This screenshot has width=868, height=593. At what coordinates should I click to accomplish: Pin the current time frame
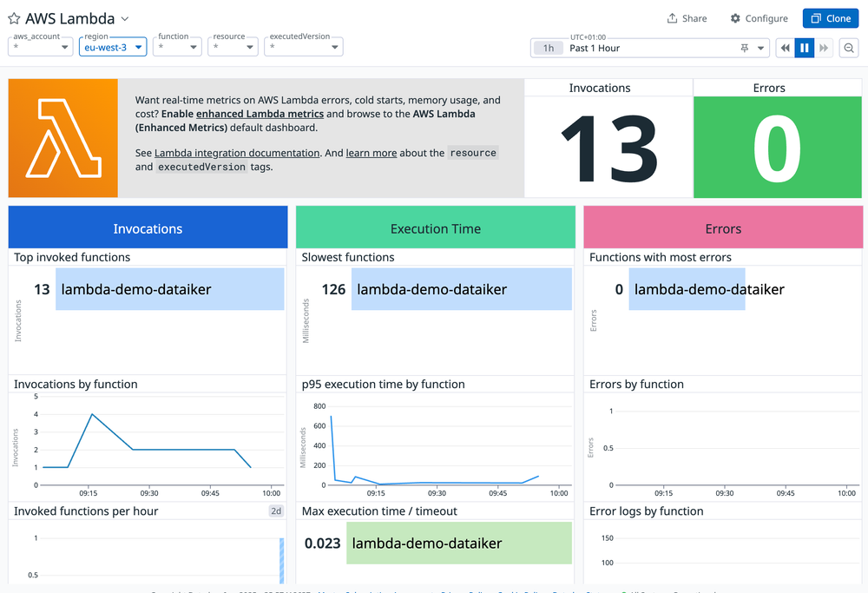(744, 48)
